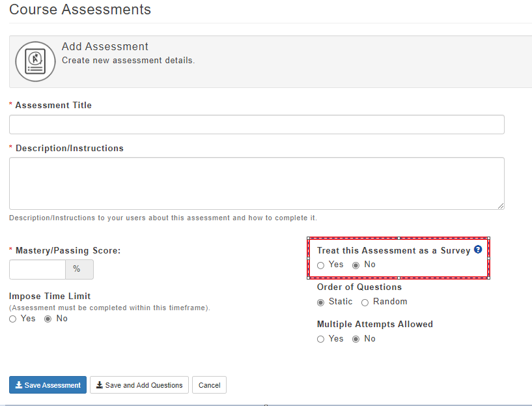Screen dimensions: 532x406
Task: Click the resize handle of the Description box
Action: click(x=501, y=206)
